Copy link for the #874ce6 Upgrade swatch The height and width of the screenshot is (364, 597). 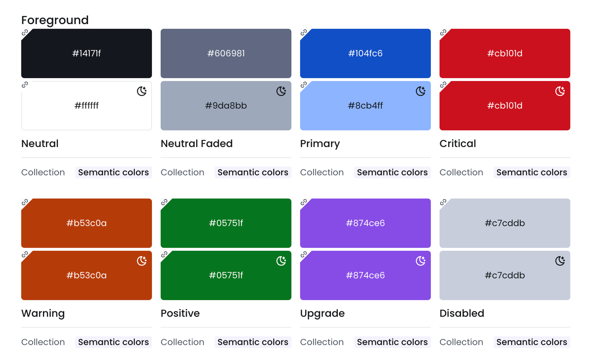point(304,202)
